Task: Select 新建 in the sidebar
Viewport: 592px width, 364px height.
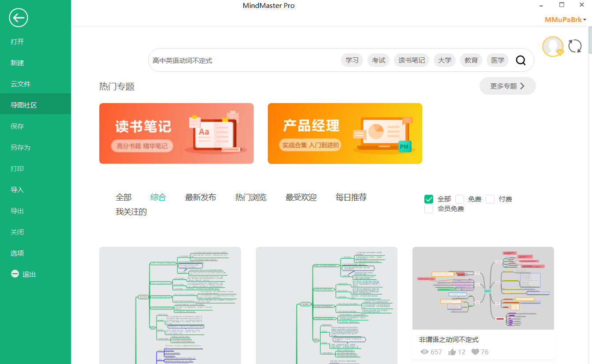Action: (x=35, y=63)
